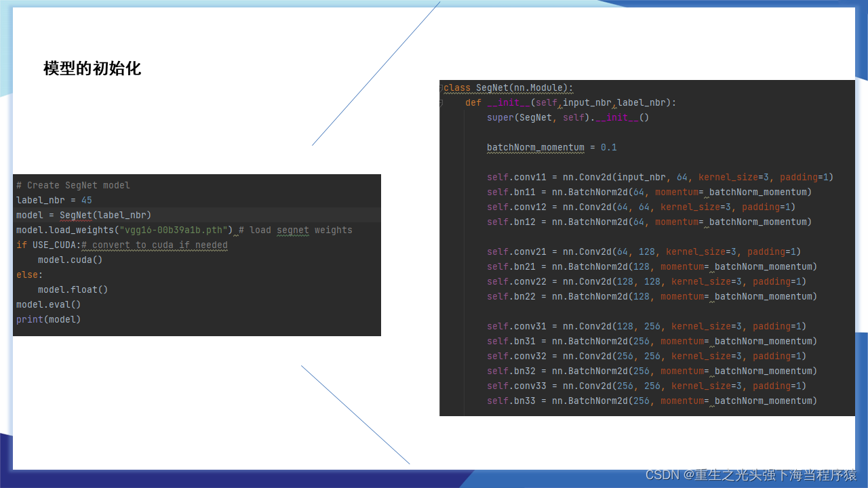
Task: Click the 'super(SegNet, self).__init__()' line
Action: [568, 118]
